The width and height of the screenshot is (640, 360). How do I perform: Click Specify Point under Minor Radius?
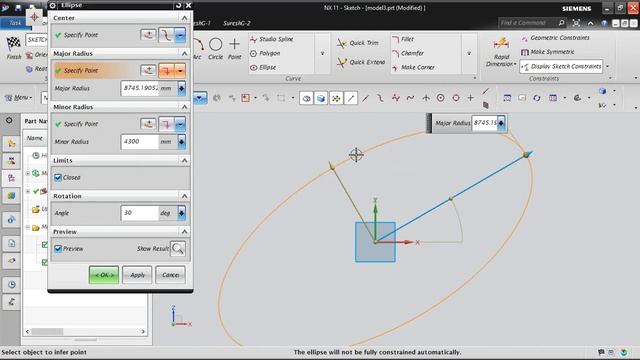(x=81, y=124)
